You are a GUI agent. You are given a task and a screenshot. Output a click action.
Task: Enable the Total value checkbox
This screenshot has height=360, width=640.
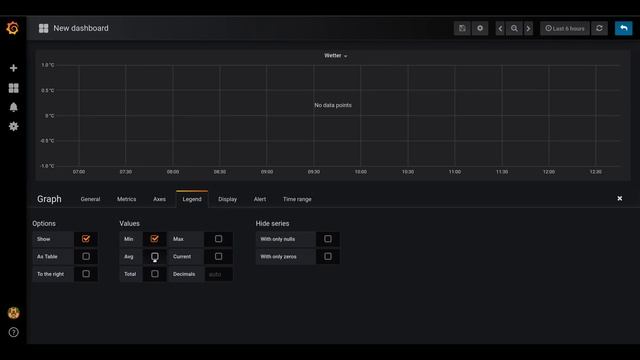pyautogui.click(x=155, y=274)
